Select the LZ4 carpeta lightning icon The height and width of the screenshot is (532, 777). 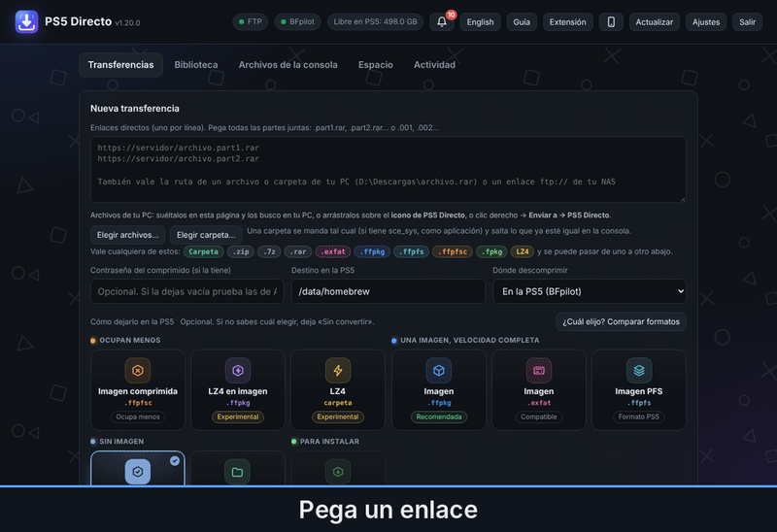point(338,370)
